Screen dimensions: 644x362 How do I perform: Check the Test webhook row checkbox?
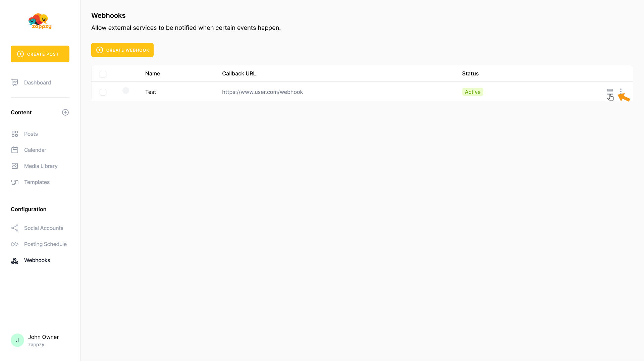click(x=103, y=92)
